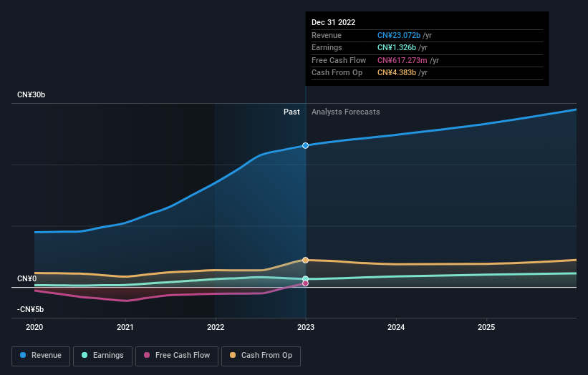Screen dimensions: 588x375
Task: Select the pink Free Cash Flow data point
Action: coord(306,283)
